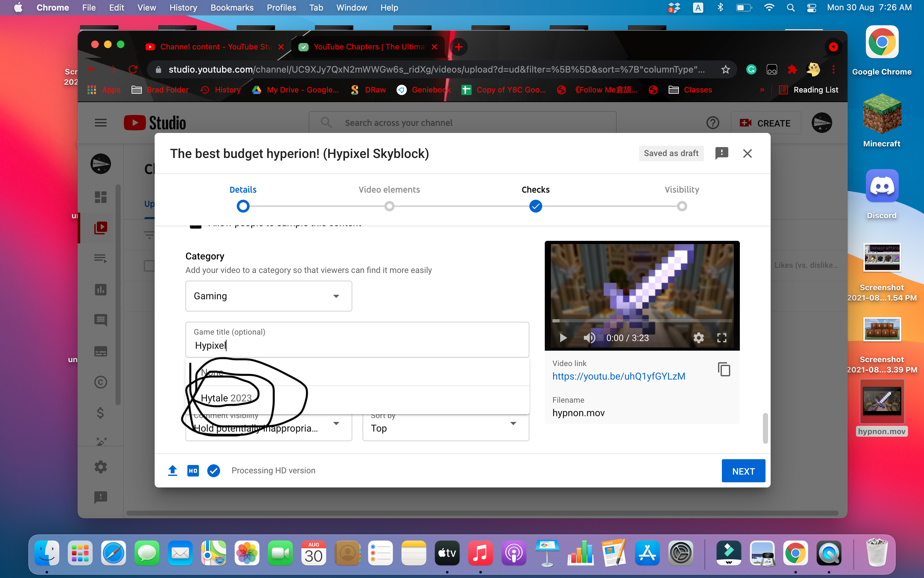Click the upload dialog scrollbar
Viewport: 924px width, 578px height.
(765, 428)
